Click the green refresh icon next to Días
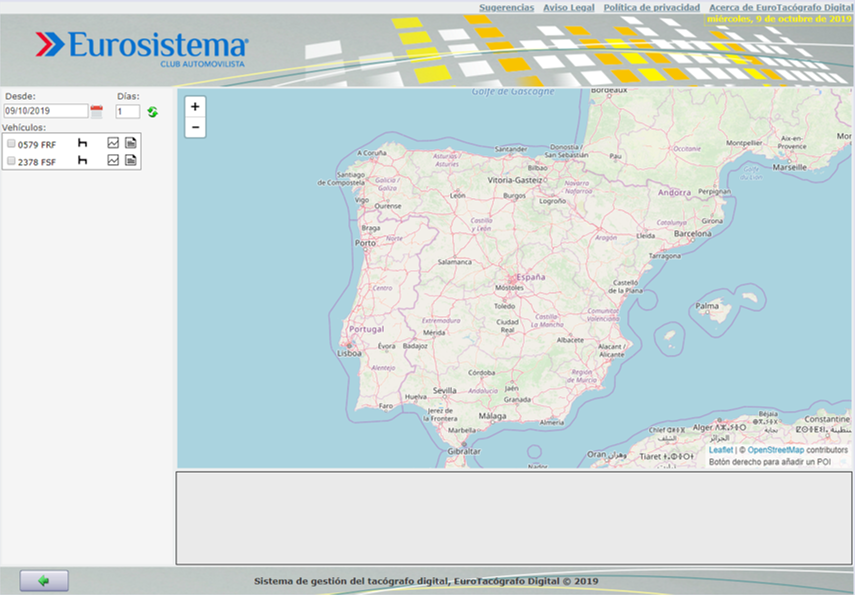The image size is (855, 595). [153, 112]
